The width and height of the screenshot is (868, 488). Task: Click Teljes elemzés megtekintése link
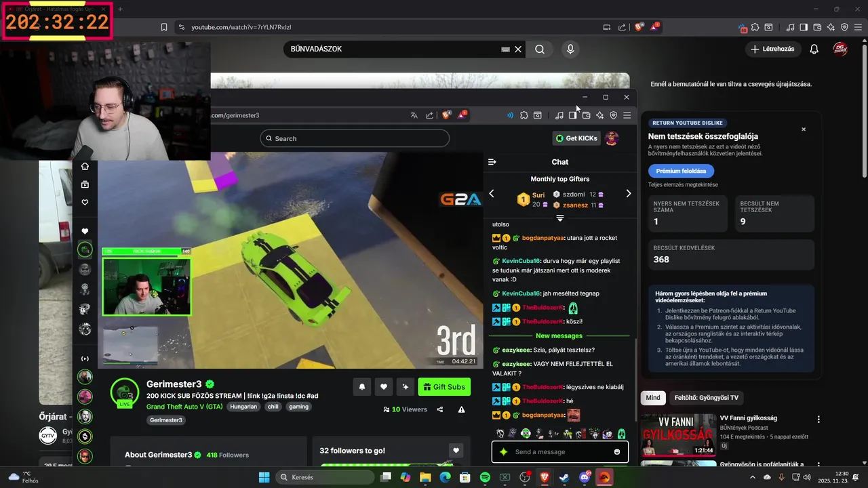click(x=683, y=184)
